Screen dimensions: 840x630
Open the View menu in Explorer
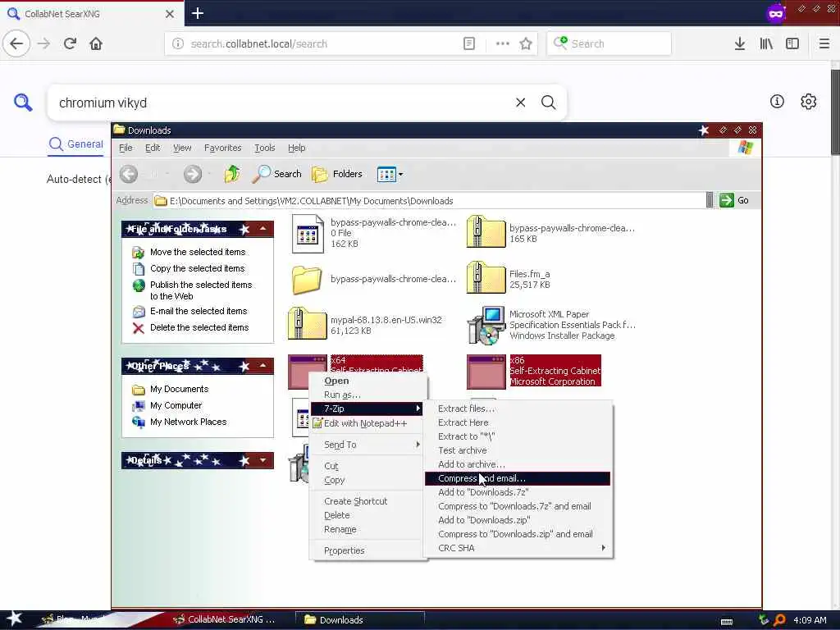coord(182,148)
